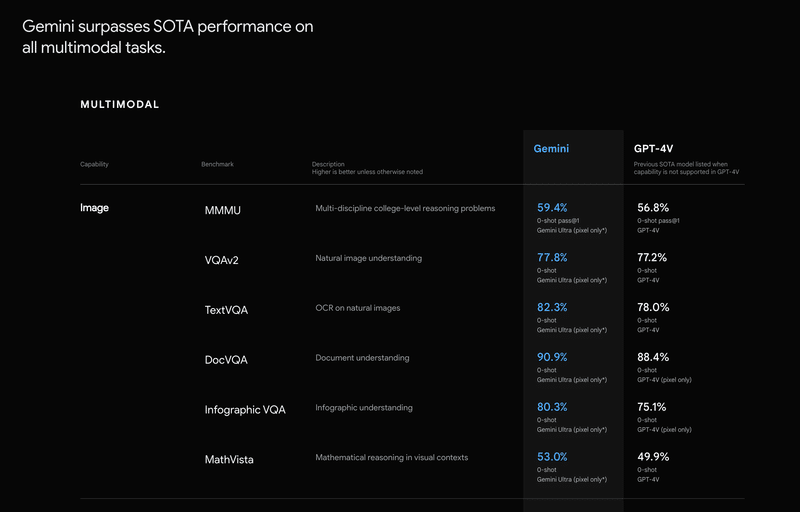Click Gemini's 80.3% Infographic VQA score

coord(552,407)
